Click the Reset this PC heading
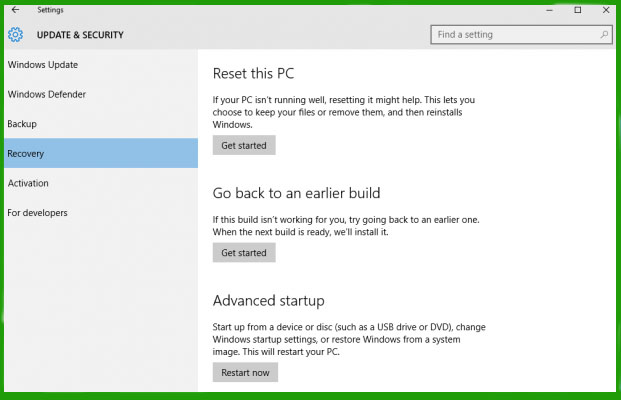The width and height of the screenshot is (621, 400). click(253, 74)
